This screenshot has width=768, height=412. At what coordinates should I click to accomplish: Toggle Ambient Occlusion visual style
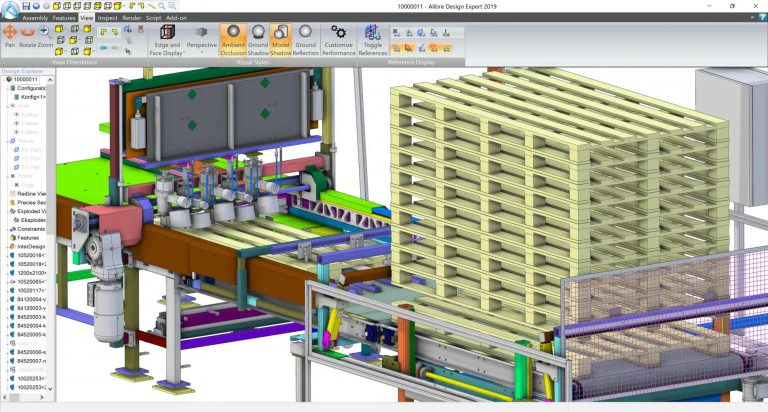233,40
